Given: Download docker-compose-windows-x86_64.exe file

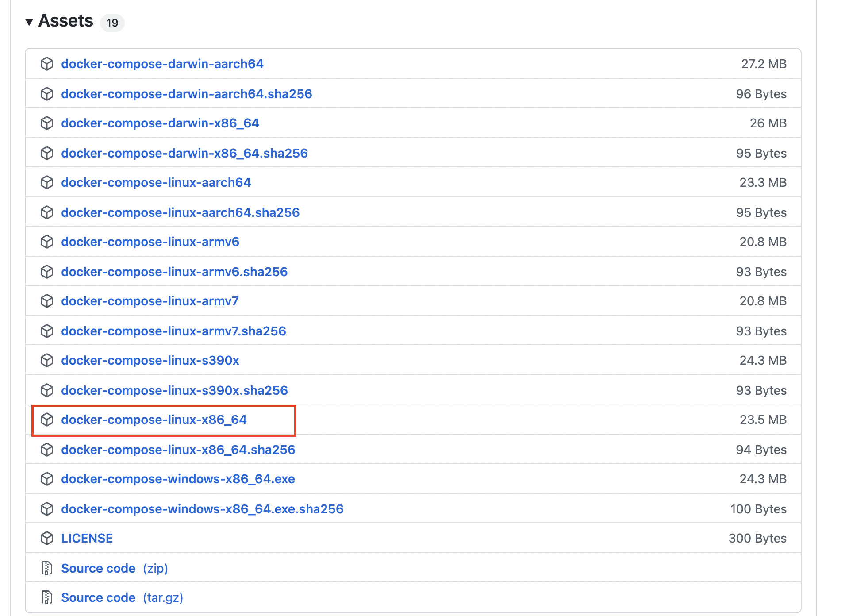Looking at the screenshot, I should pyautogui.click(x=178, y=479).
